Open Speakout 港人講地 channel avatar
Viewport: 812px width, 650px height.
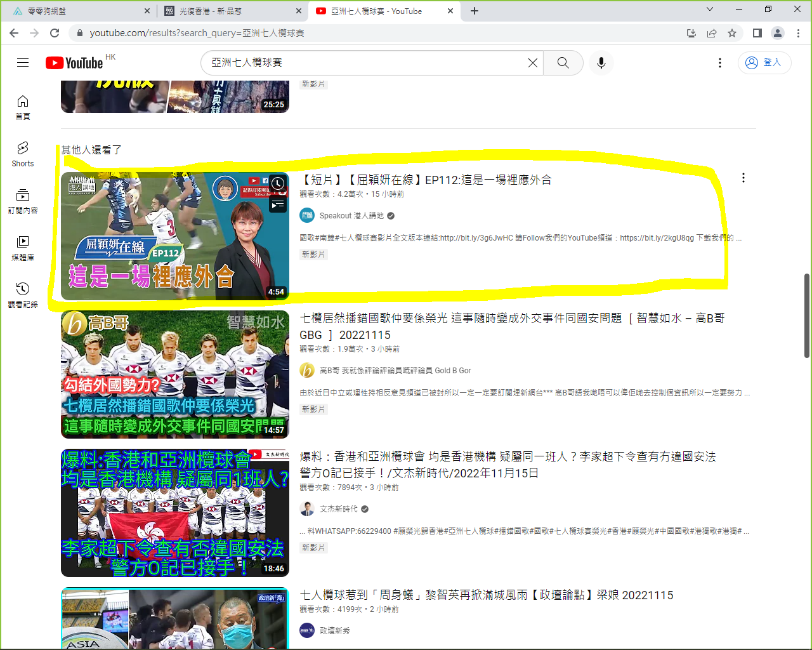pyautogui.click(x=307, y=216)
